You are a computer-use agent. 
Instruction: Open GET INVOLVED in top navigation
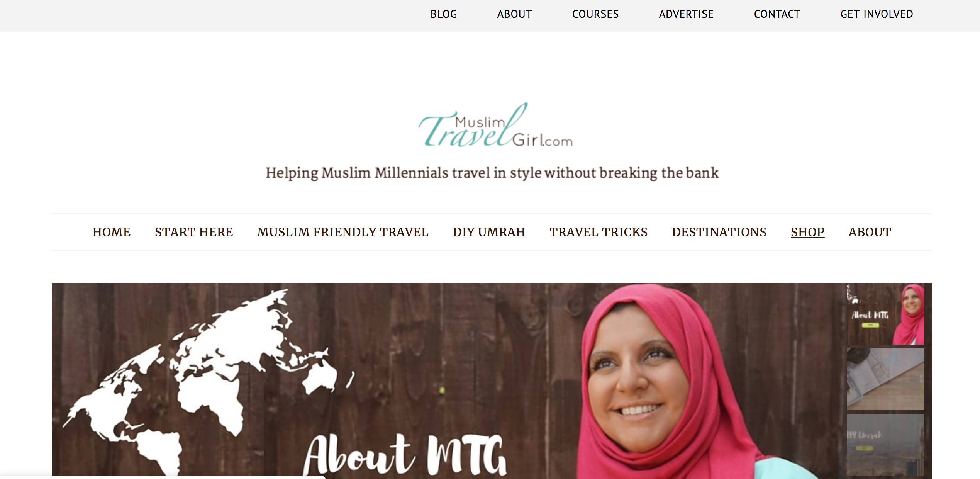pos(877,14)
